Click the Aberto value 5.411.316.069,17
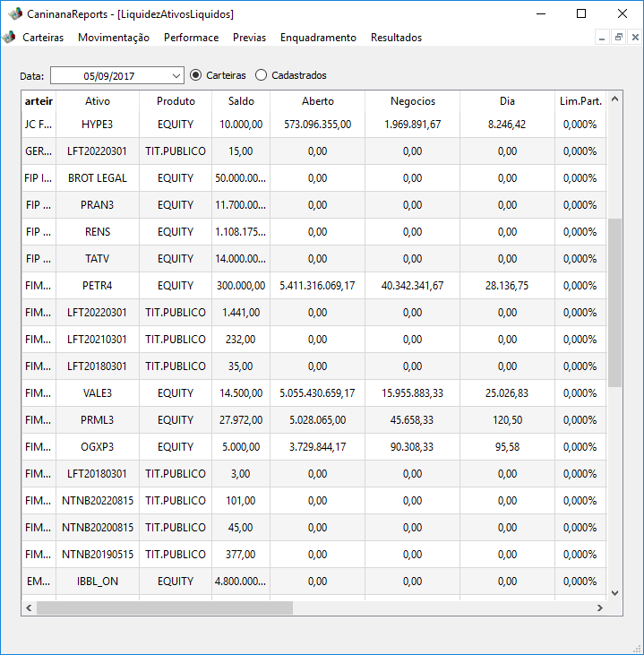644x655 pixels. [317, 286]
